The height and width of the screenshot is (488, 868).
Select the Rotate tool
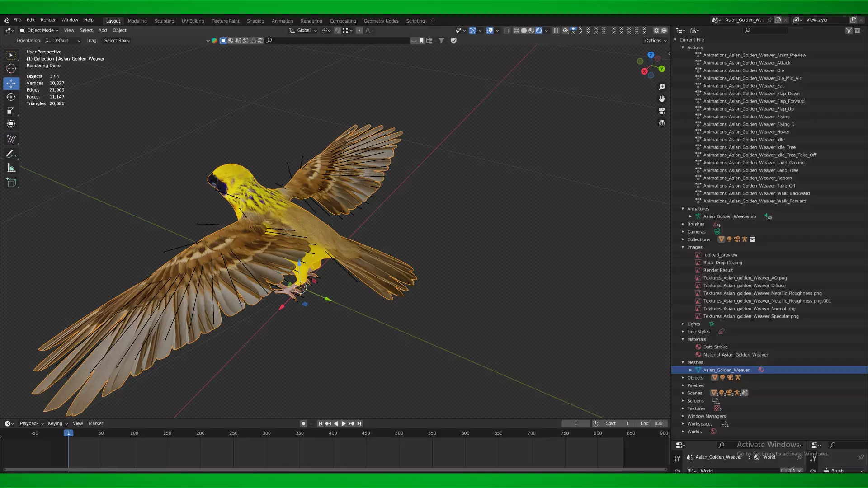click(11, 97)
